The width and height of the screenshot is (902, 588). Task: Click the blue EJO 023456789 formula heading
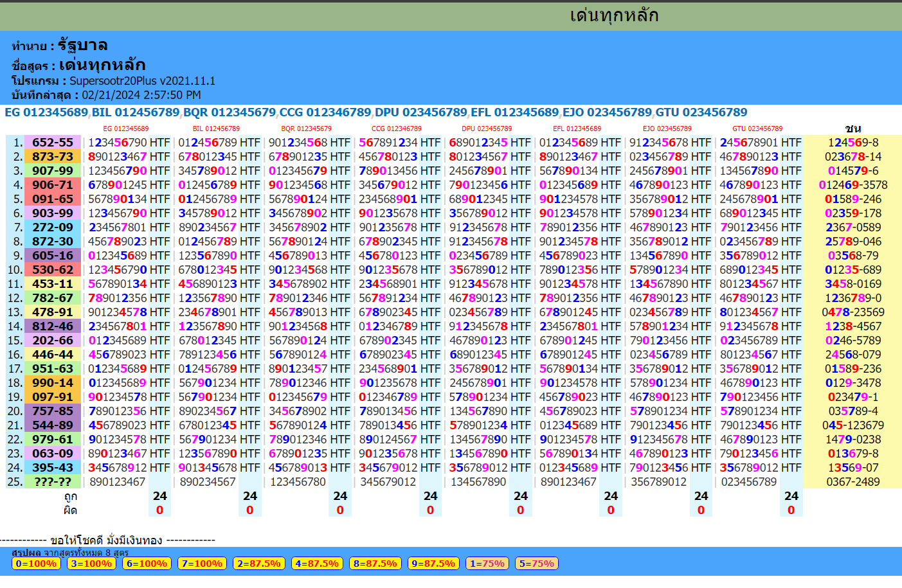coord(608,112)
